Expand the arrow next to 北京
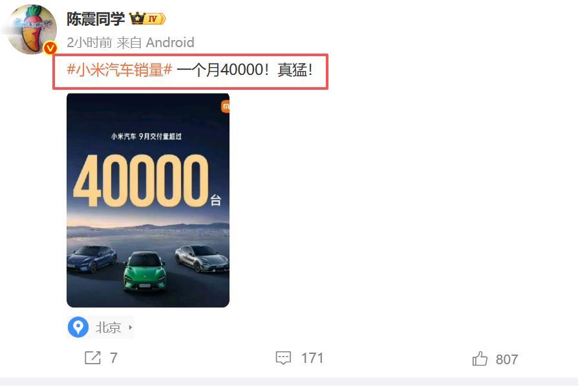578x392 pixels. (x=130, y=327)
